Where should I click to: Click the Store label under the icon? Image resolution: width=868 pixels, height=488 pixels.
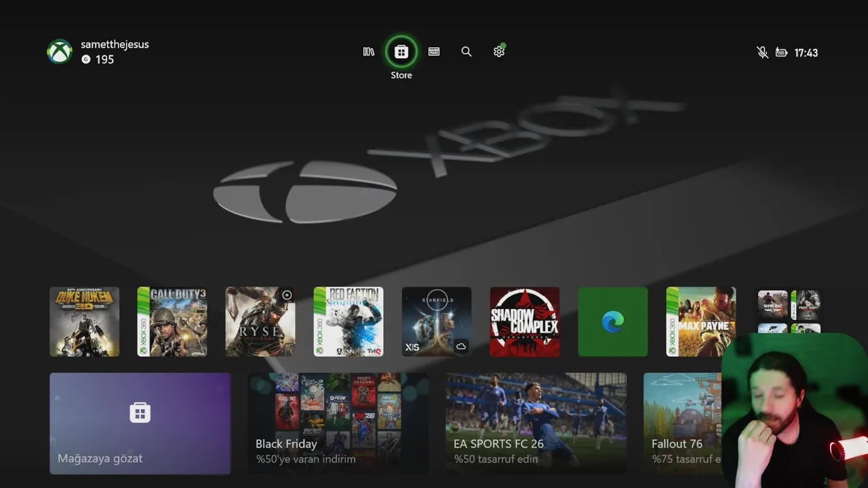pyautogui.click(x=401, y=75)
